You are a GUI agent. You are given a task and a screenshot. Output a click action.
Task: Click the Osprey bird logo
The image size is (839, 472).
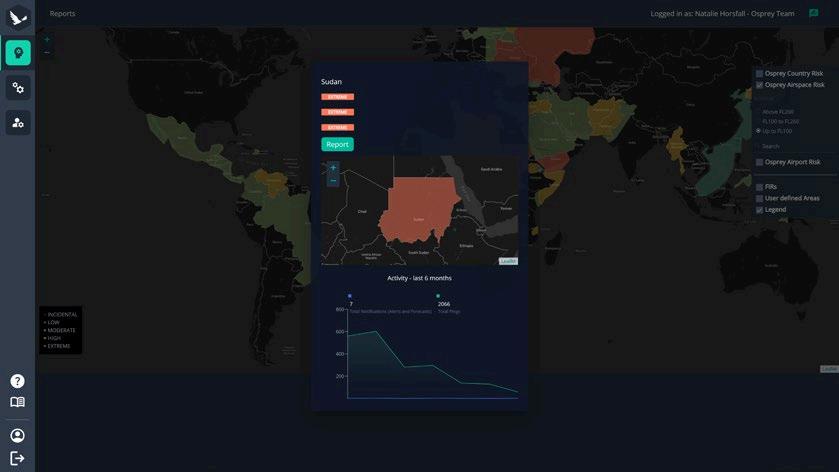pyautogui.click(x=18, y=18)
